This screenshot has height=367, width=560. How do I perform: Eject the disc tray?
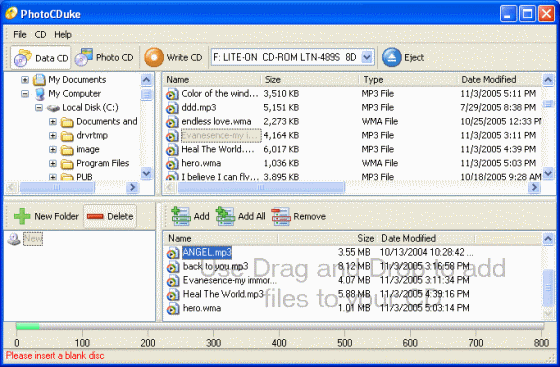point(403,57)
